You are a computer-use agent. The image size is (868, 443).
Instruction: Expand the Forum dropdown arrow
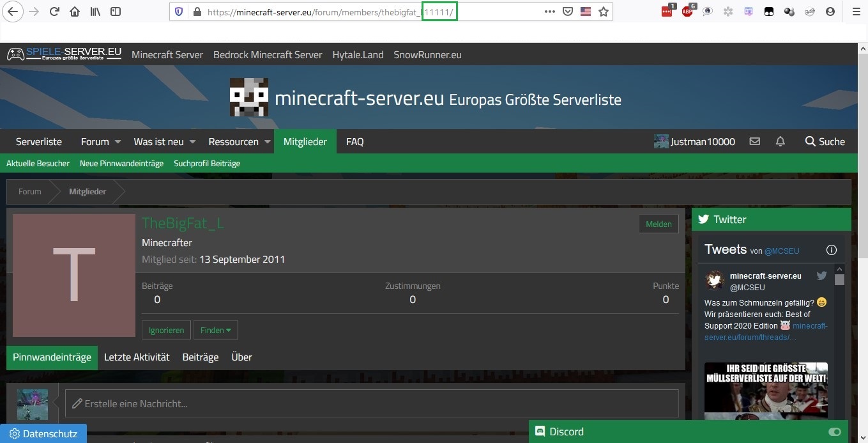[x=118, y=142]
